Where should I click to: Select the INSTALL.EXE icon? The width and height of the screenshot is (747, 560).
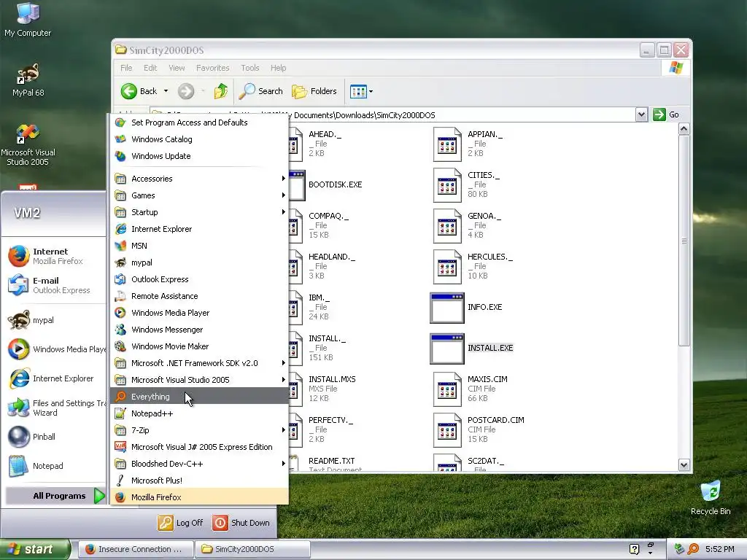point(447,349)
